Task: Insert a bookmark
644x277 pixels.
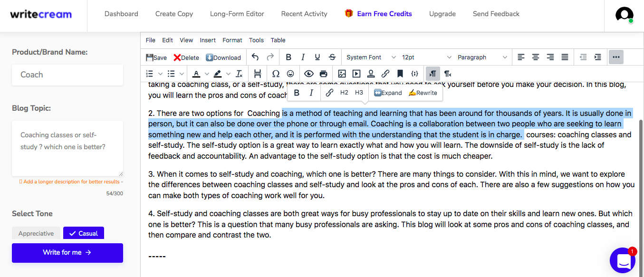Action: tap(399, 74)
